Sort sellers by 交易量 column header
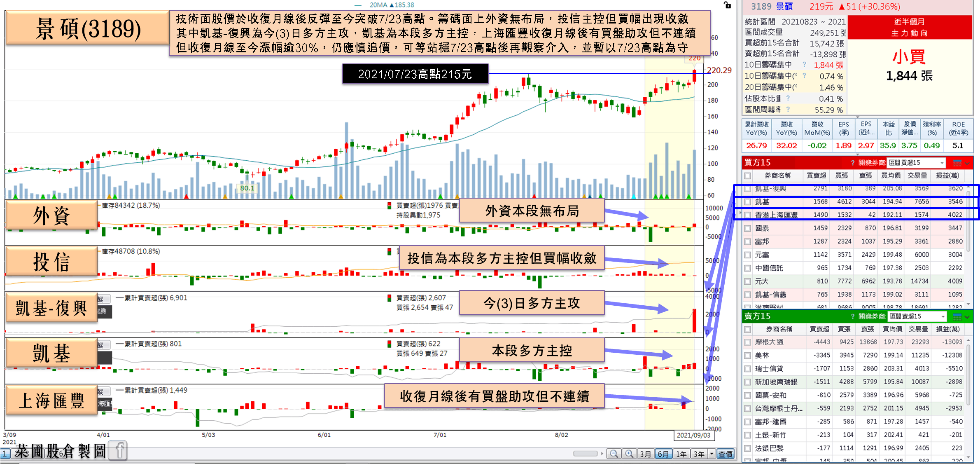 pyautogui.click(x=918, y=329)
